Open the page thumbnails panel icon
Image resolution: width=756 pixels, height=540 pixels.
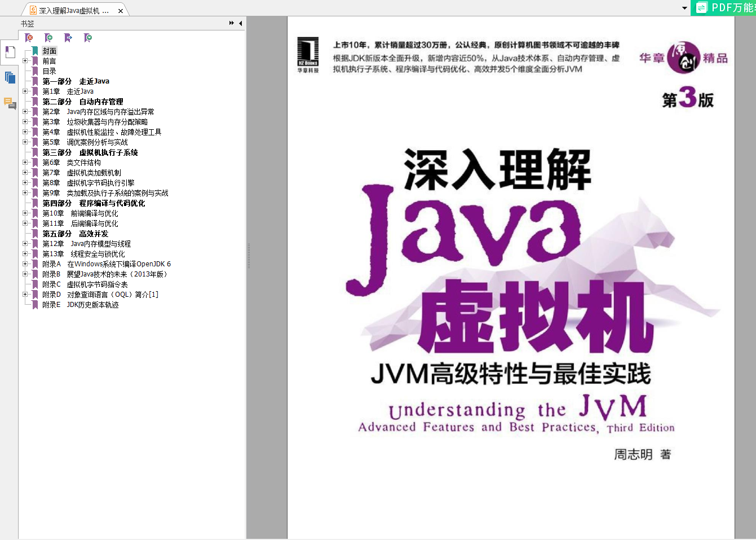[10, 78]
